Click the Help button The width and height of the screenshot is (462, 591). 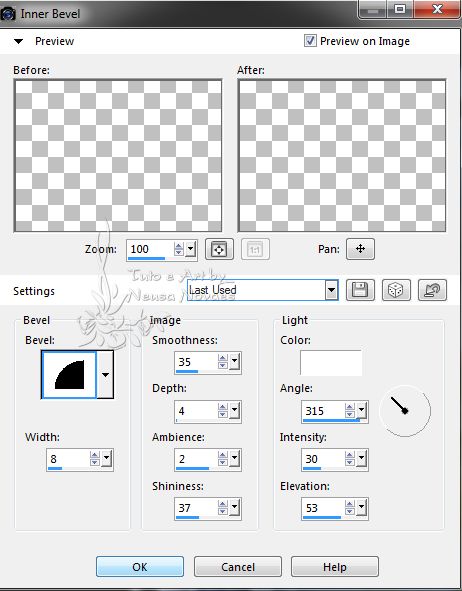335,567
